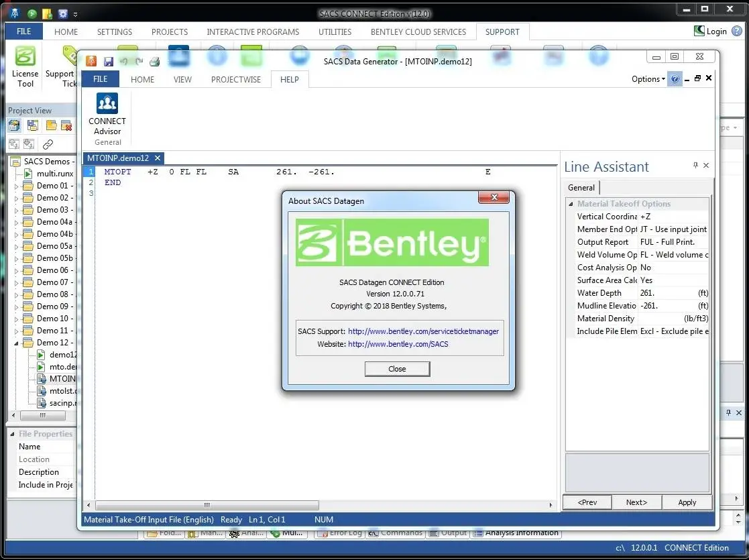The height and width of the screenshot is (560, 749).
Task: Open quick access toolbar customize arrow
Action: (76, 14)
